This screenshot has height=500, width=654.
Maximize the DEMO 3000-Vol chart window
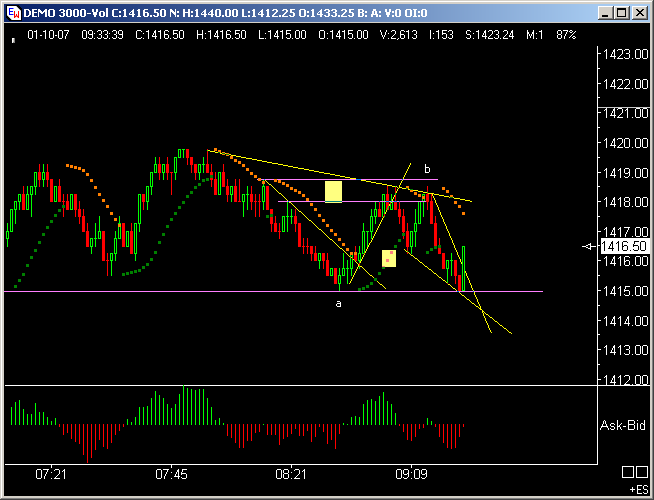coord(621,13)
